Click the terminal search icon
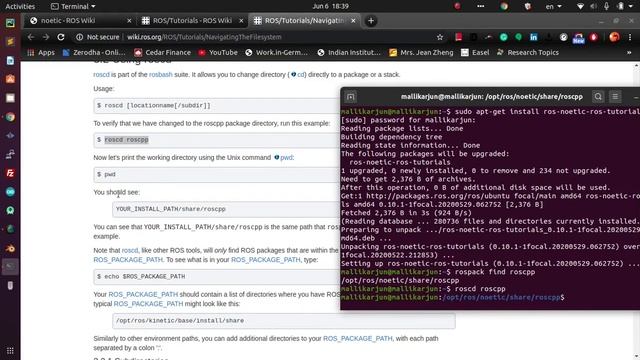The width and height of the screenshot is (640, 360). pyautogui.click(x=598, y=97)
